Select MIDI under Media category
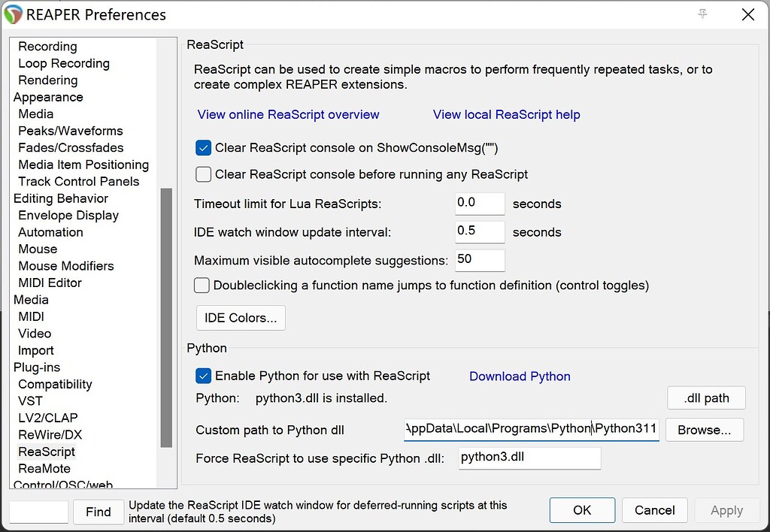This screenshot has height=532, width=770. [x=31, y=316]
